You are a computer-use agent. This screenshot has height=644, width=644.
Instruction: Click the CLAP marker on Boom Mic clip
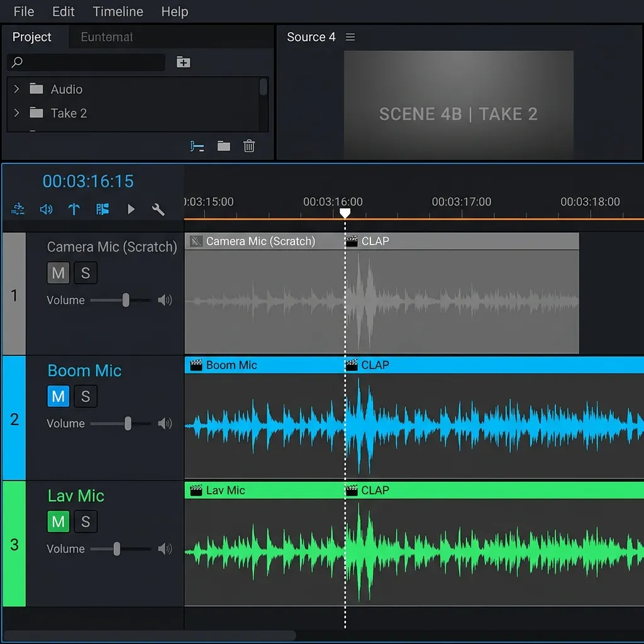tap(367, 365)
